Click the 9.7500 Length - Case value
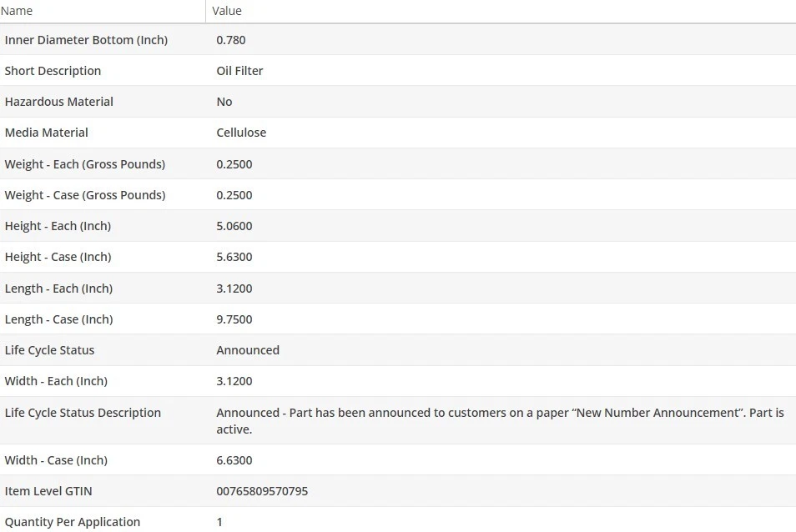 point(234,319)
